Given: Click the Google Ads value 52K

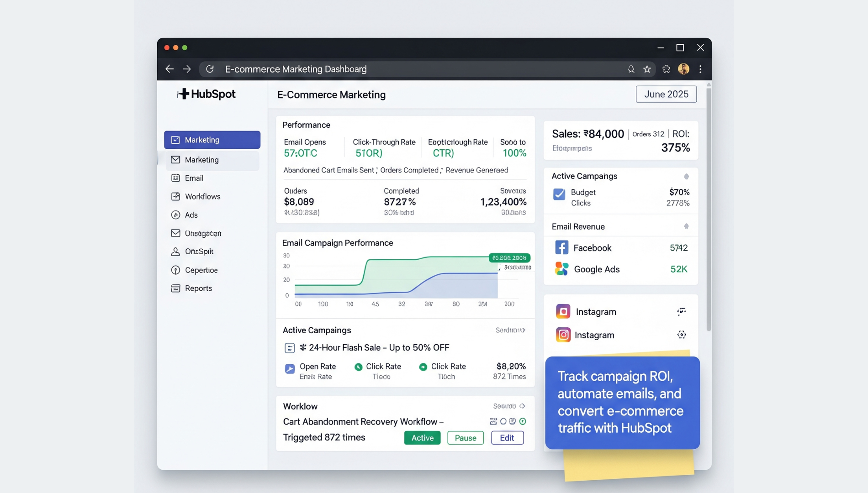Looking at the screenshot, I should (x=678, y=269).
